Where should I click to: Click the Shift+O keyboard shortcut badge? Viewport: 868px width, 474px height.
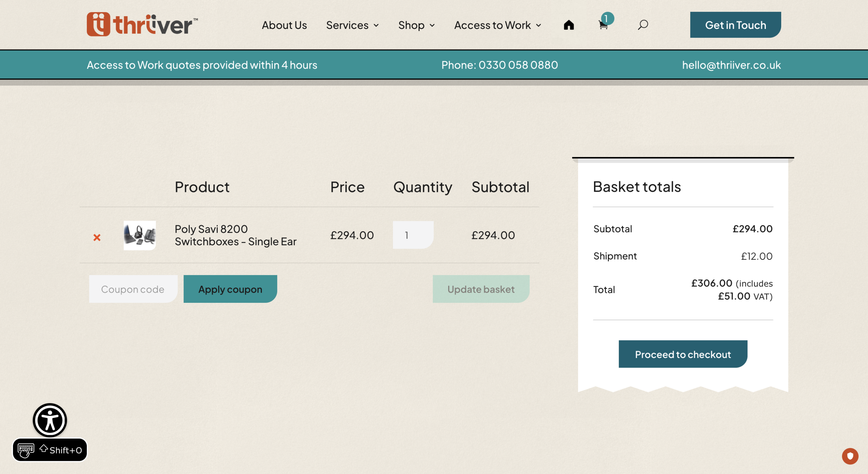(x=50, y=450)
